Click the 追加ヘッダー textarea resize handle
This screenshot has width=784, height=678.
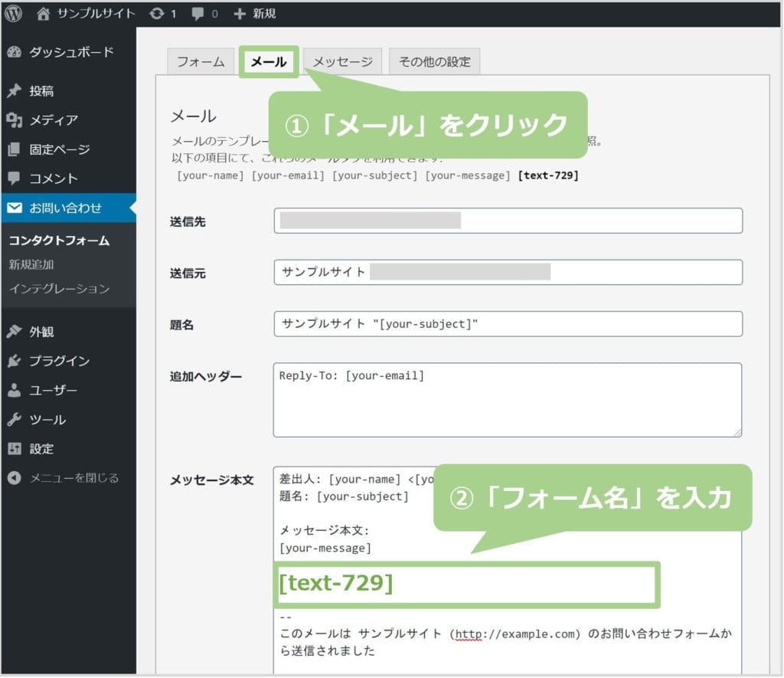(x=737, y=432)
